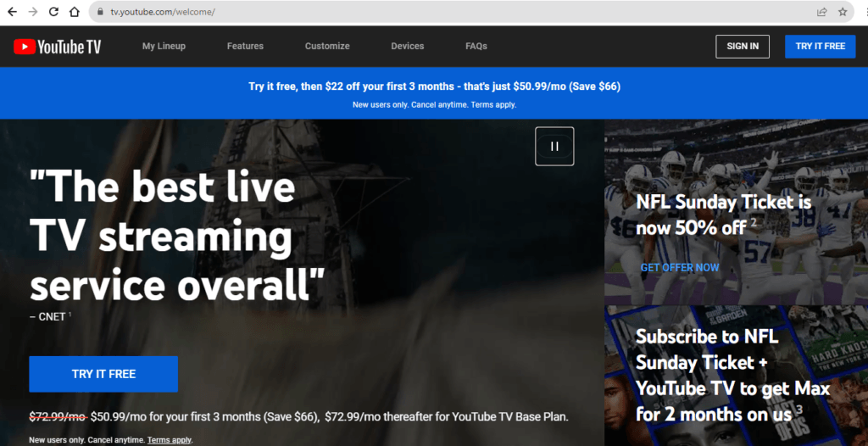
Task: Go to the Devices section
Action: (408, 47)
